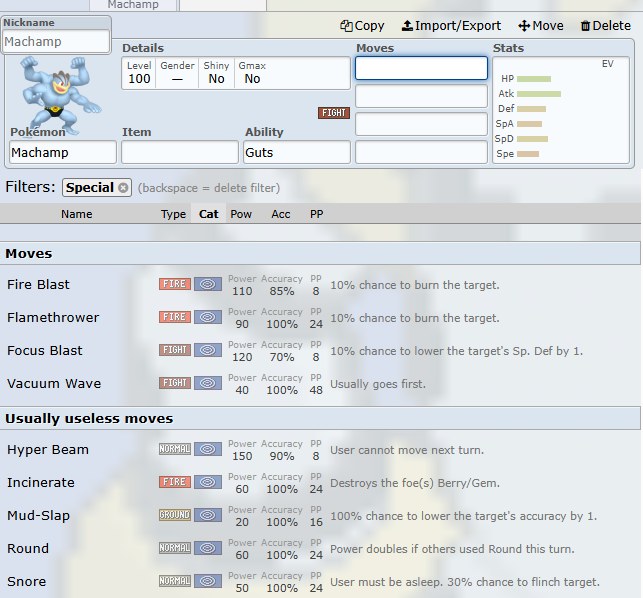Sort moves by Acc column
The width and height of the screenshot is (643, 598).
click(x=281, y=214)
